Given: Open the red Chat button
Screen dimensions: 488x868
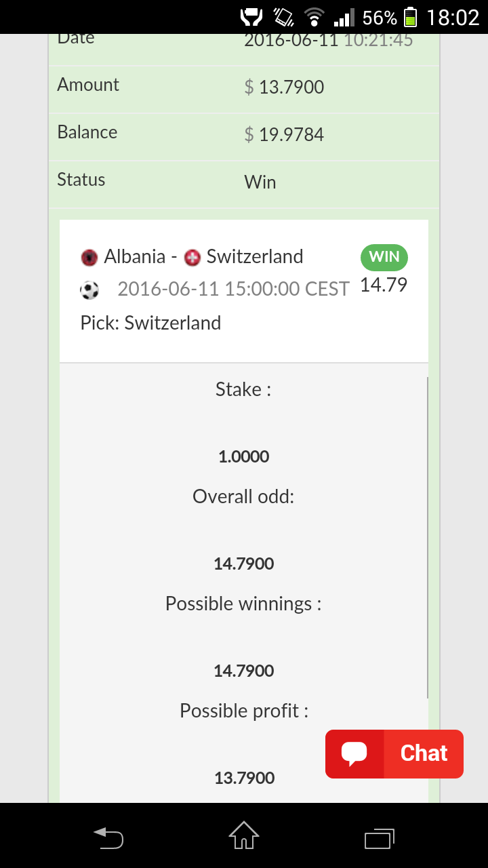Looking at the screenshot, I should [x=394, y=753].
